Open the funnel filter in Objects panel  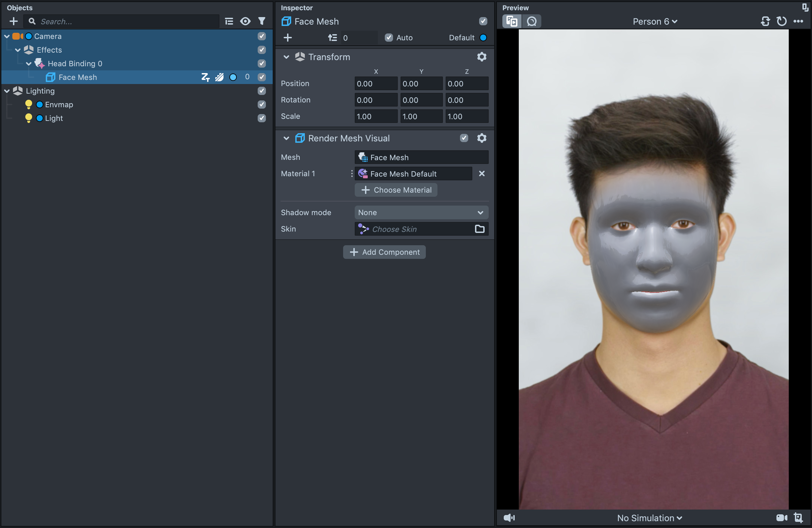click(261, 22)
